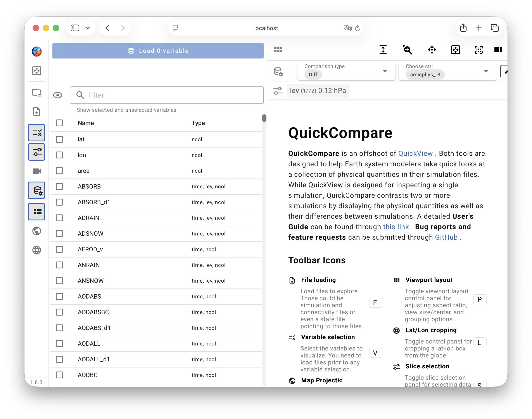Open the User's Guide this link

396,227
